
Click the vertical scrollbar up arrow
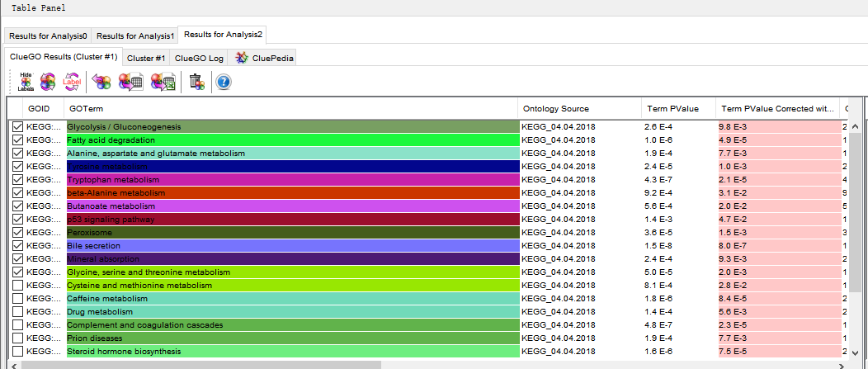pos(856,127)
